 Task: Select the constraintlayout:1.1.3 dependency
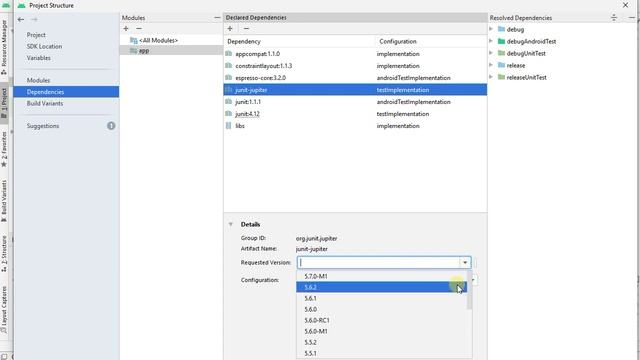pos(355,66)
